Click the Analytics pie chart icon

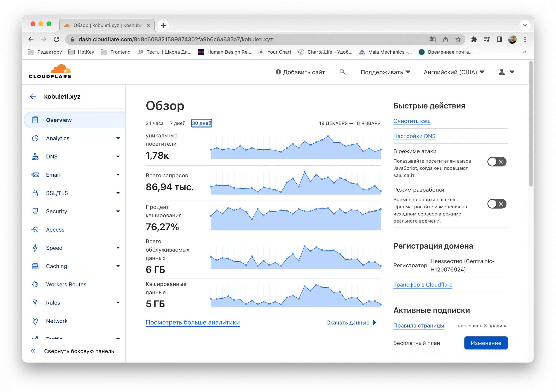(x=35, y=138)
